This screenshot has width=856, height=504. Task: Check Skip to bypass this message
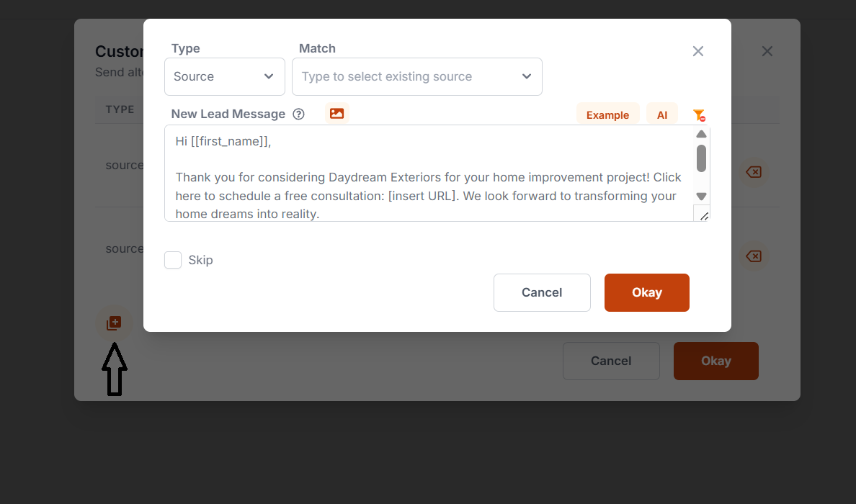[173, 260]
